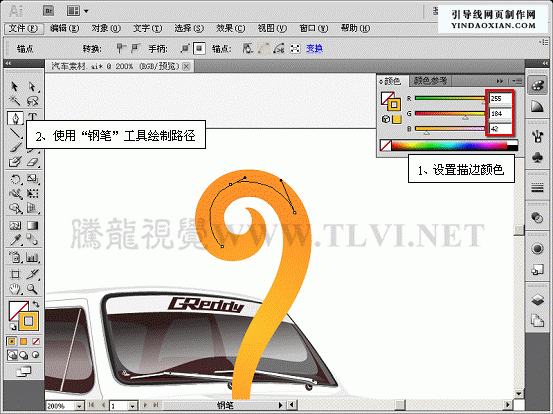Viewport: 553px width, 414px height.
Task: Switch to the 颜色参考 tab
Action: pos(430,81)
